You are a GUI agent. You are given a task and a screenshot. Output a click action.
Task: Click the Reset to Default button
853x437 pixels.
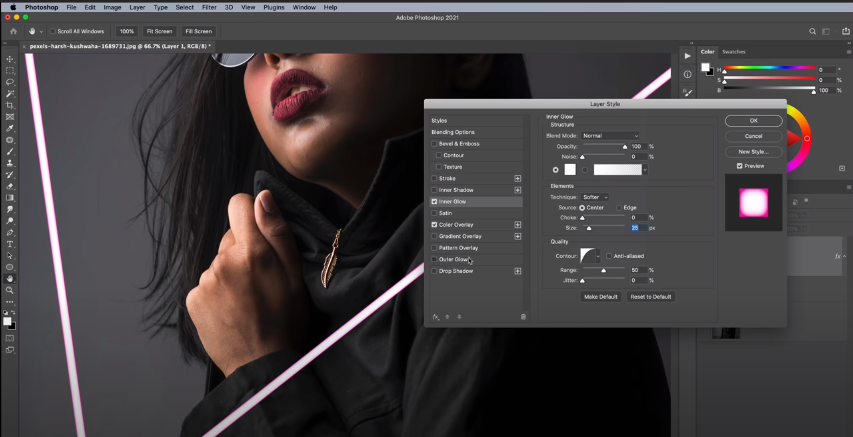click(650, 297)
